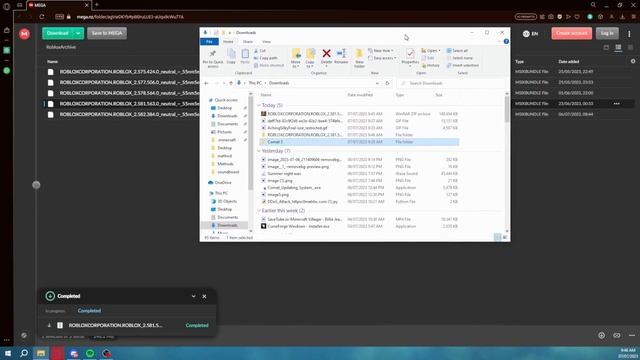Click the New folder icon in ribbon

pos(359,58)
